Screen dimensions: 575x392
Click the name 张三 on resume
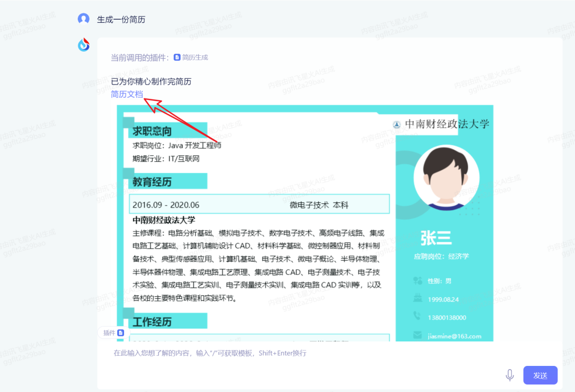pyautogui.click(x=436, y=238)
